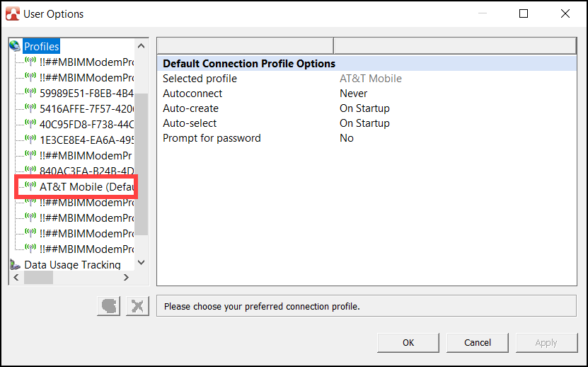Click the User Options app icon in title bar
This screenshot has width=588, height=367.
click(13, 13)
